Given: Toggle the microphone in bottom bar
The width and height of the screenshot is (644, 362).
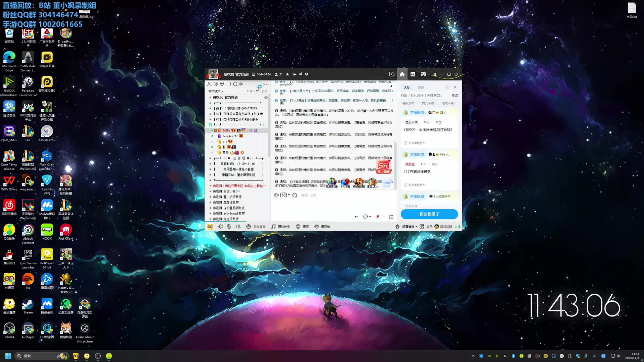Looking at the screenshot, I should click(229, 227).
